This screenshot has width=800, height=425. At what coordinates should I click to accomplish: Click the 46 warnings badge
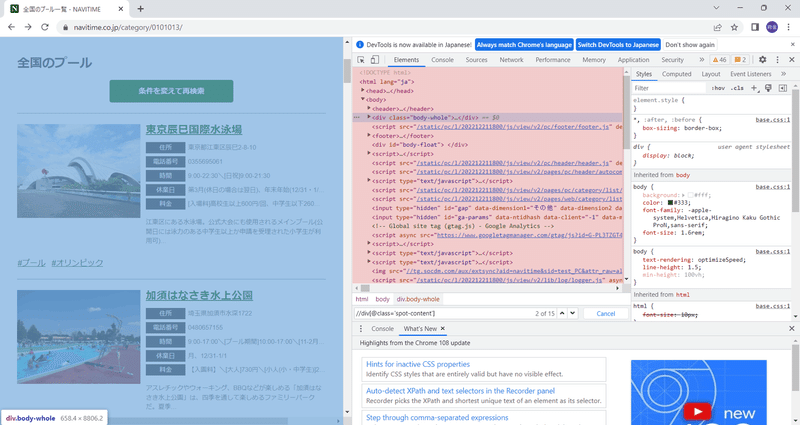pyautogui.click(x=720, y=60)
